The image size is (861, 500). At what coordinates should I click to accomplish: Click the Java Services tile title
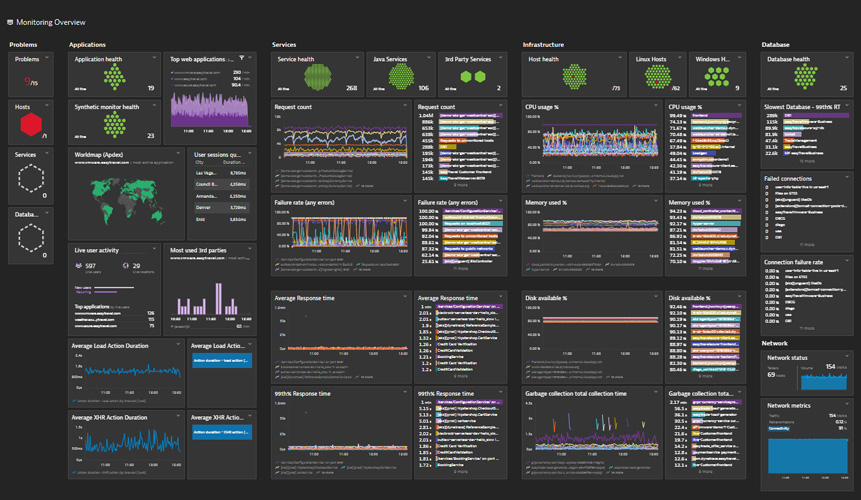click(x=389, y=60)
